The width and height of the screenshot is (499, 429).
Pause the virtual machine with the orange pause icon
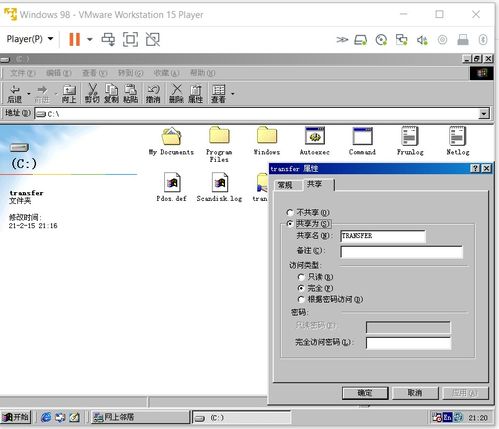[x=74, y=39]
